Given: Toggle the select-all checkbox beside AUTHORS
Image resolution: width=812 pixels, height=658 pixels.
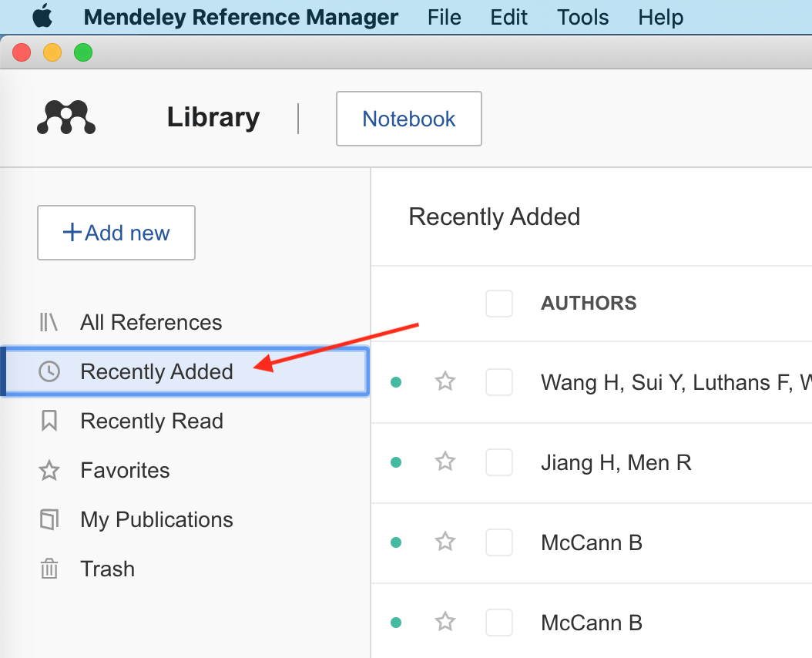Looking at the screenshot, I should tap(499, 303).
